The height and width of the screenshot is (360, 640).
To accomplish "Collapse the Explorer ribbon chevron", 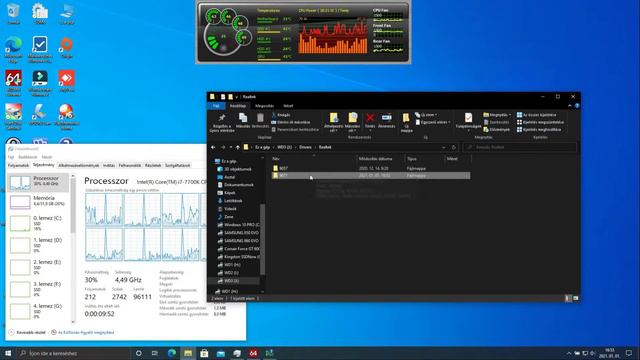I will click(570, 106).
